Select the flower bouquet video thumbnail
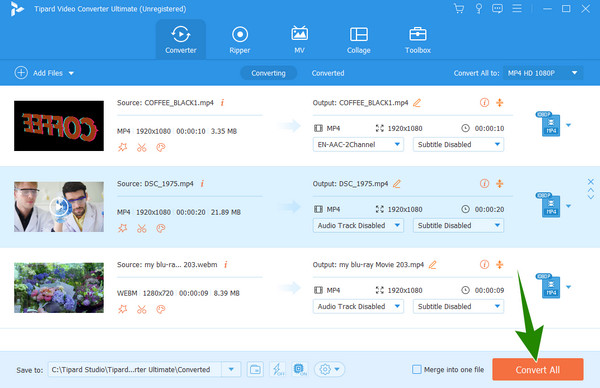The image size is (600, 388). point(59,288)
